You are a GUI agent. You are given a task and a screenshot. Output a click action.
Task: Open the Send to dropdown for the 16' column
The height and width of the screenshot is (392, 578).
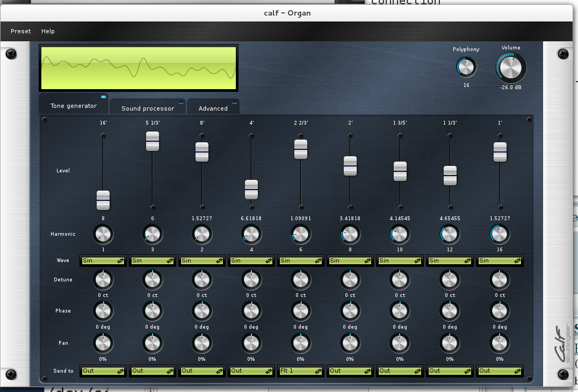click(103, 371)
